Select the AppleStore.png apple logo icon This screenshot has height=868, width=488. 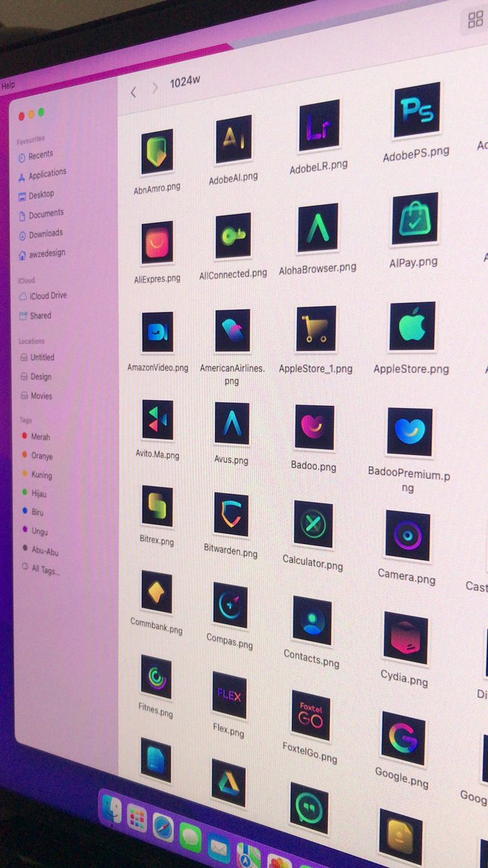tap(413, 326)
